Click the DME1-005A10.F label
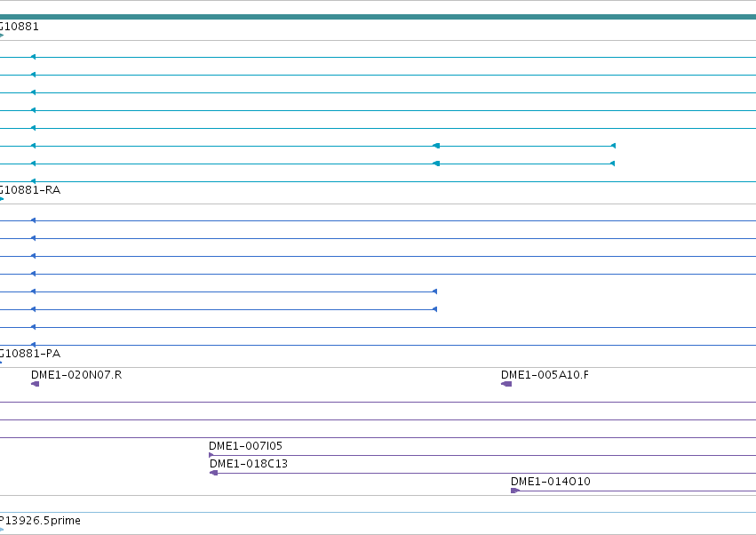756x535 pixels. point(545,375)
